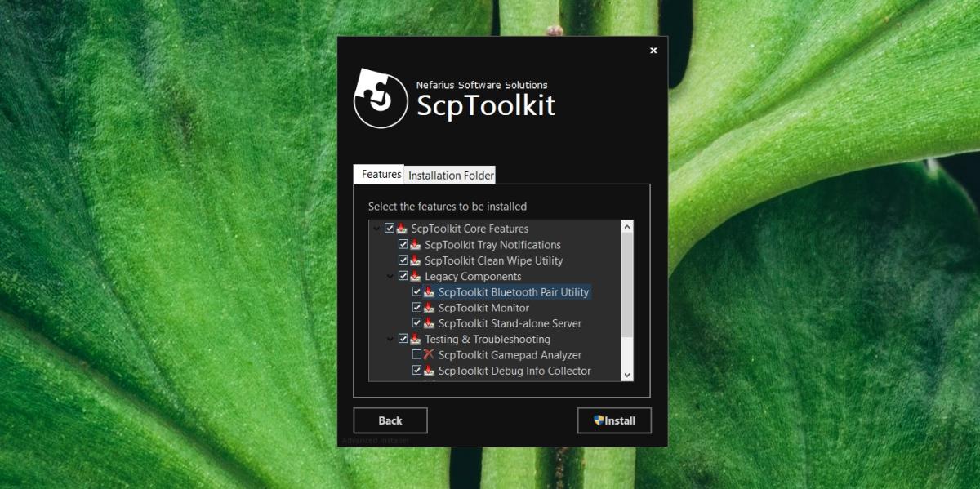The width and height of the screenshot is (980, 489).
Task: Click the feature list vertical scrollbar thumb
Action: pos(627,286)
